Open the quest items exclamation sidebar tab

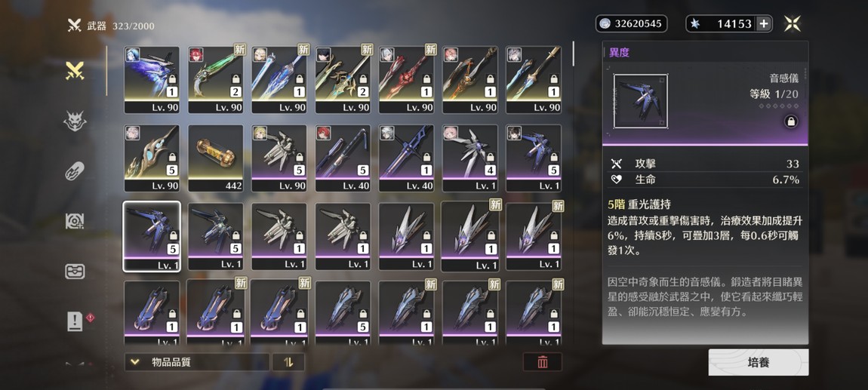click(x=75, y=321)
